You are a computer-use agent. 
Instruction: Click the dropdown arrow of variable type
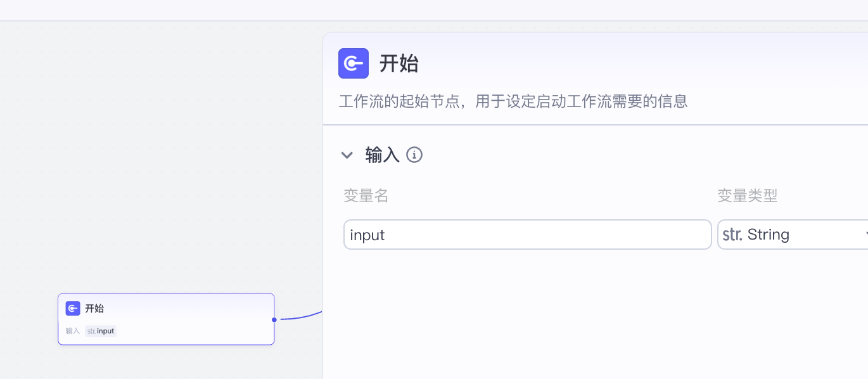tap(865, 235)
